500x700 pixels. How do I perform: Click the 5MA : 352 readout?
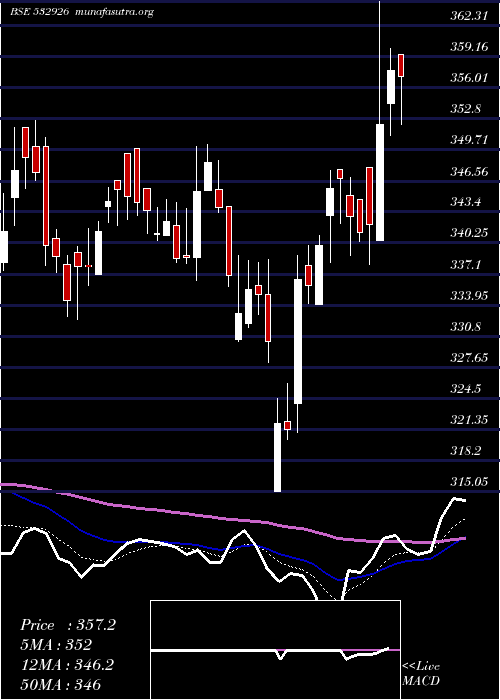56,645
